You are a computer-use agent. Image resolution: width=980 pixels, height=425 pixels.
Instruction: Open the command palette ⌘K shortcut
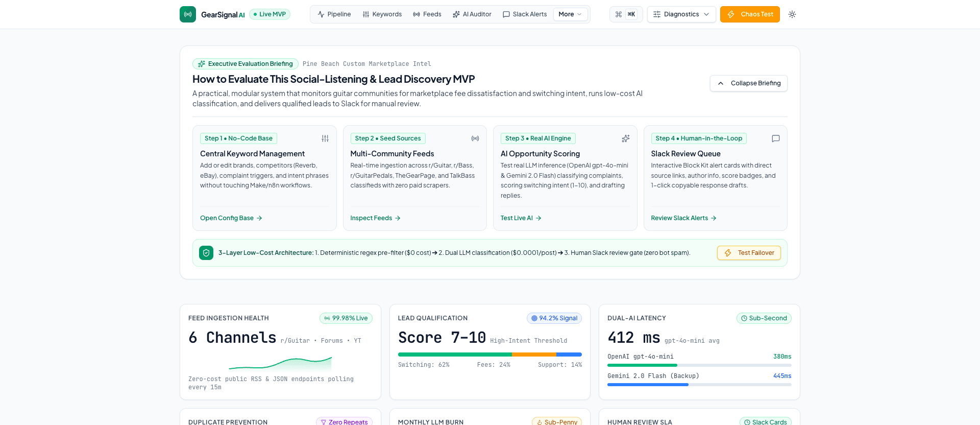tap(626, 14)
